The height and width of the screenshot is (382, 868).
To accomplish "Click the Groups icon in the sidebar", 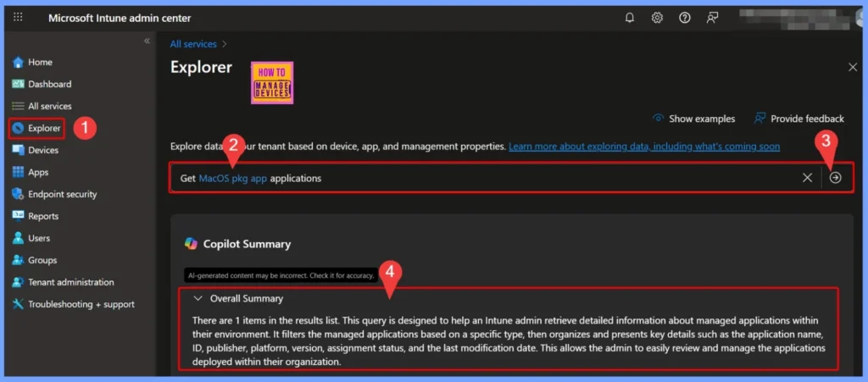I will point(19,260).
